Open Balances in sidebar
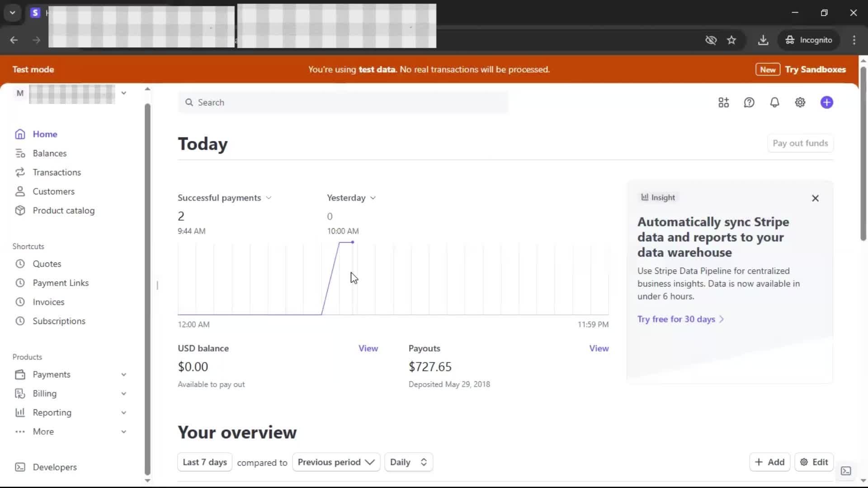This screenshot has width=868, height=488. click(x=50, y=154)
